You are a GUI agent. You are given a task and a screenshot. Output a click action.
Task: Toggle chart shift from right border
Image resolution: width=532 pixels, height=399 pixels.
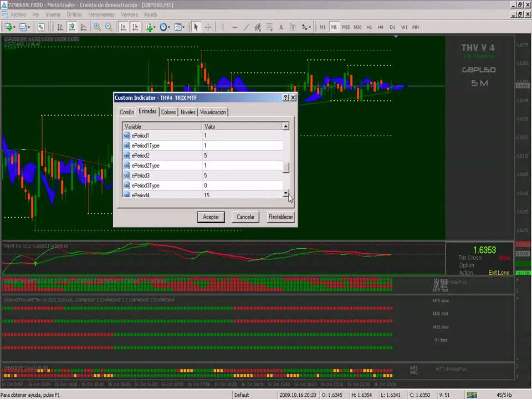coord(135,27)
